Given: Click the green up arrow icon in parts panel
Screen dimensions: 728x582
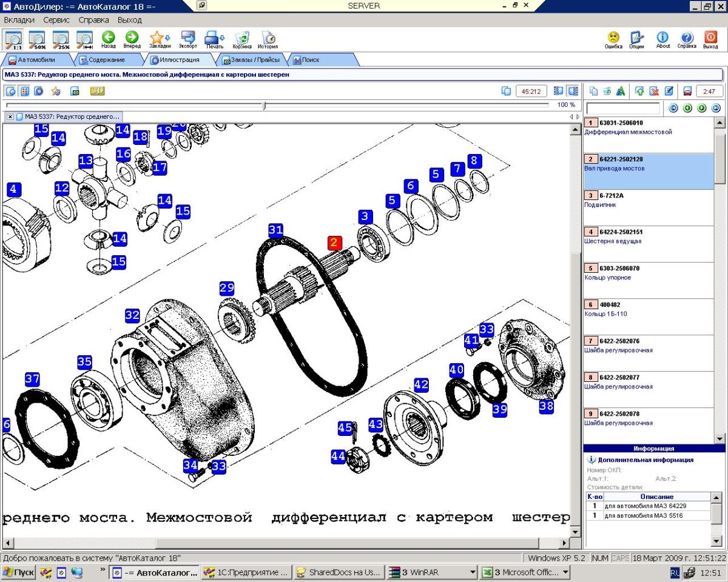Looking at the screenshot, I should (x=639, y=91).
